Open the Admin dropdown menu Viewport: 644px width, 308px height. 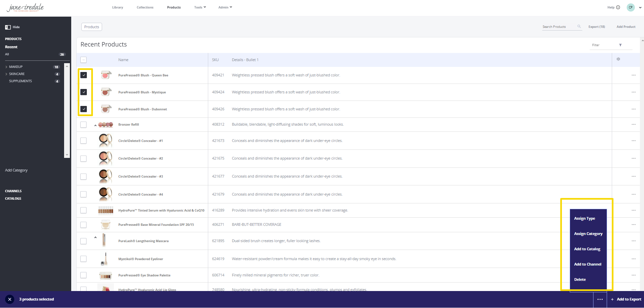225,7
